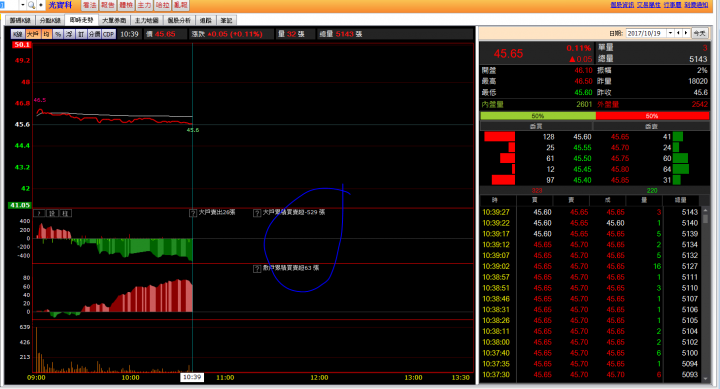Open the 主力地圖 tab

pos(146,20)
